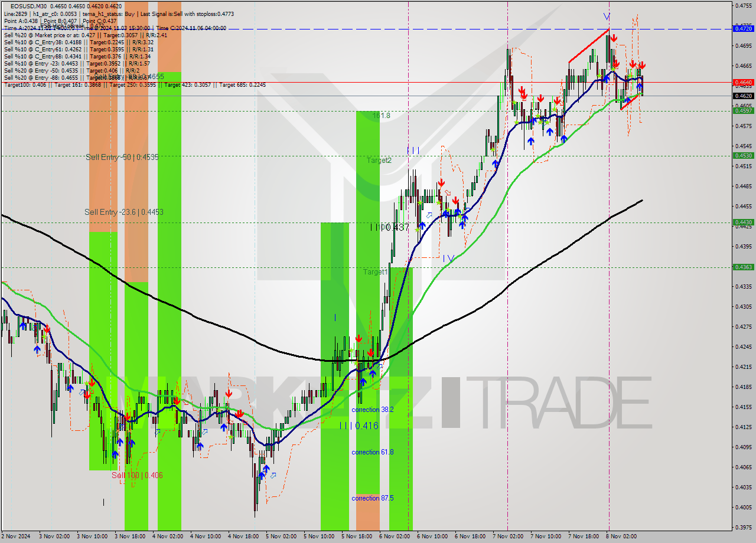Click the blue 'I I I 0.416' wave label
This screenshot has width=756, height=543.
click(359, 426)
